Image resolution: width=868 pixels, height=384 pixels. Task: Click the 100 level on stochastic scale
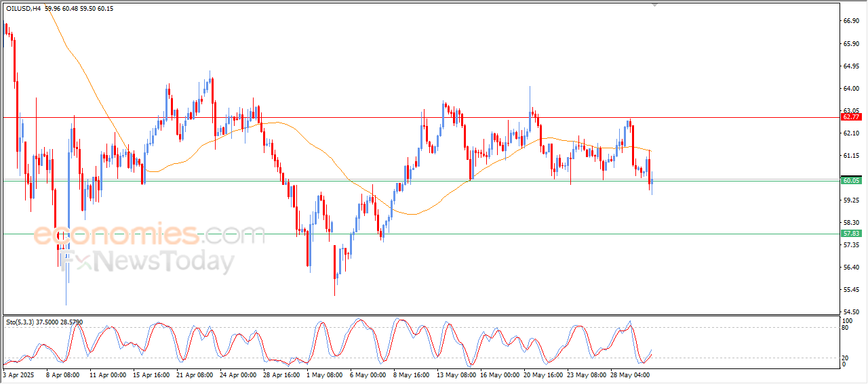847,320
